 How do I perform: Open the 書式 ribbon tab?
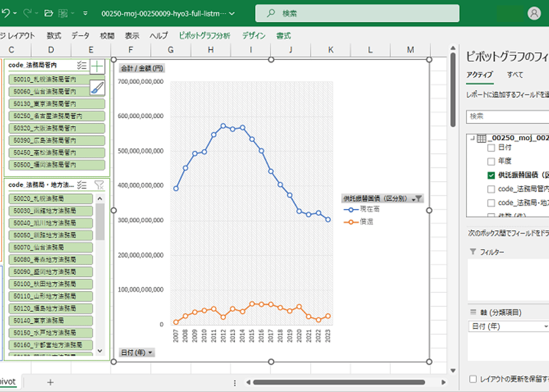click(x=283, y=36)
